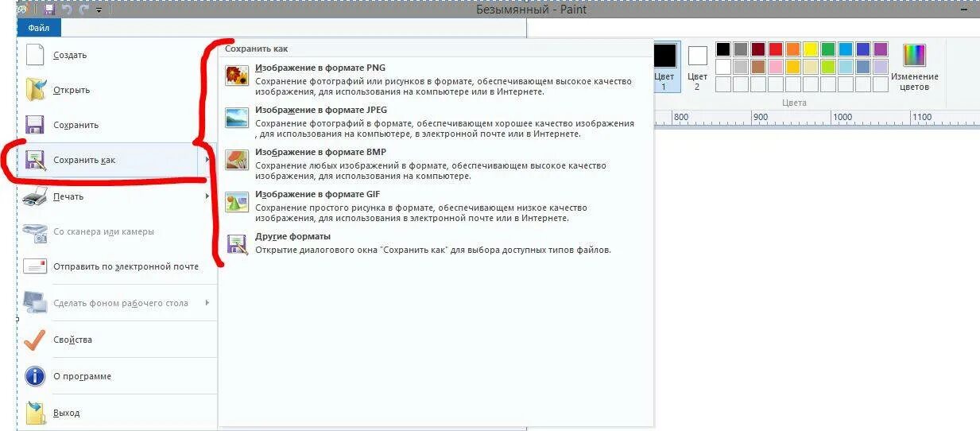Click the floppy disk icon for Сохранить in File menu
This screenshot has width=980, height=431.
point(35,125)
